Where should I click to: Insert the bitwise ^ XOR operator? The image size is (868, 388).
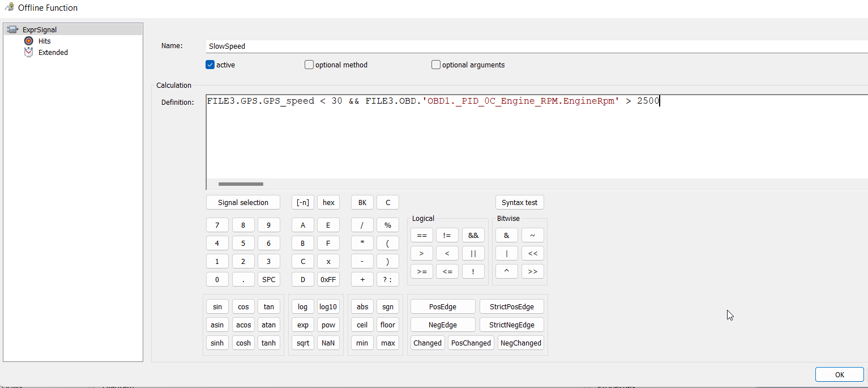coord(507,271)
